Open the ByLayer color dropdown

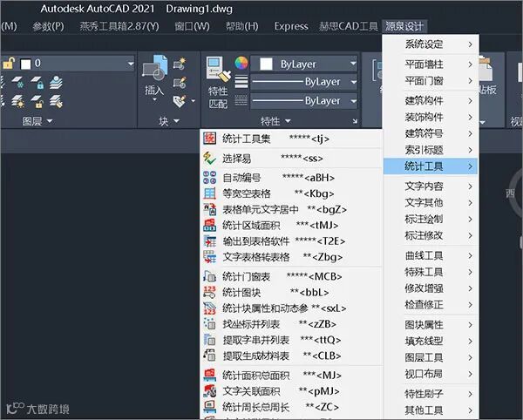353,64
